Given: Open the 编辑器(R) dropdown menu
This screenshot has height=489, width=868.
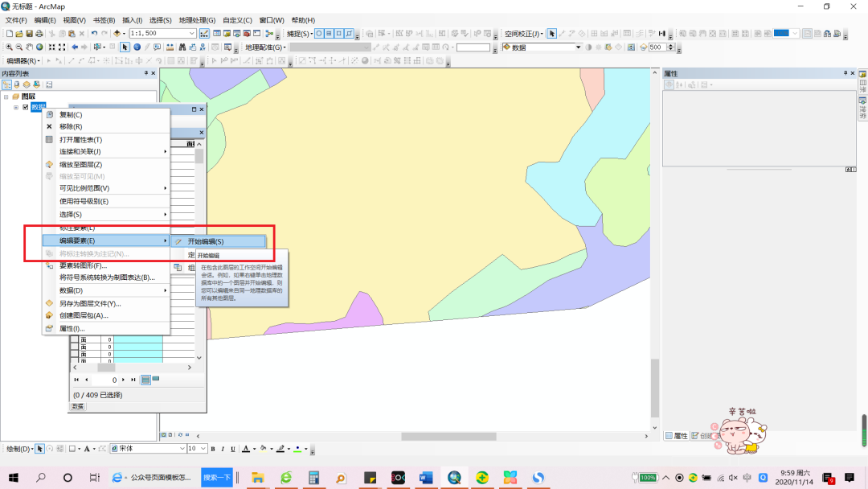Looking at the screenshot, I should click(x=23, y=61).
